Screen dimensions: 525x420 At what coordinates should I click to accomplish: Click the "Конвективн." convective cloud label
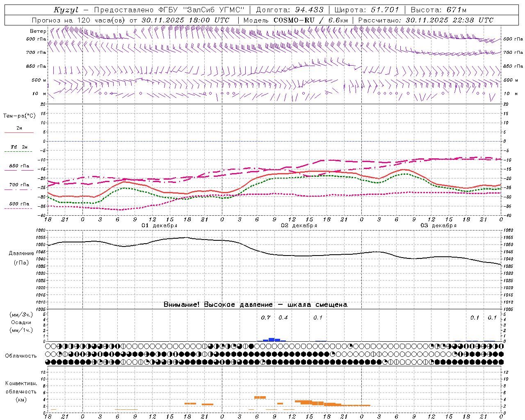point(21,383)
